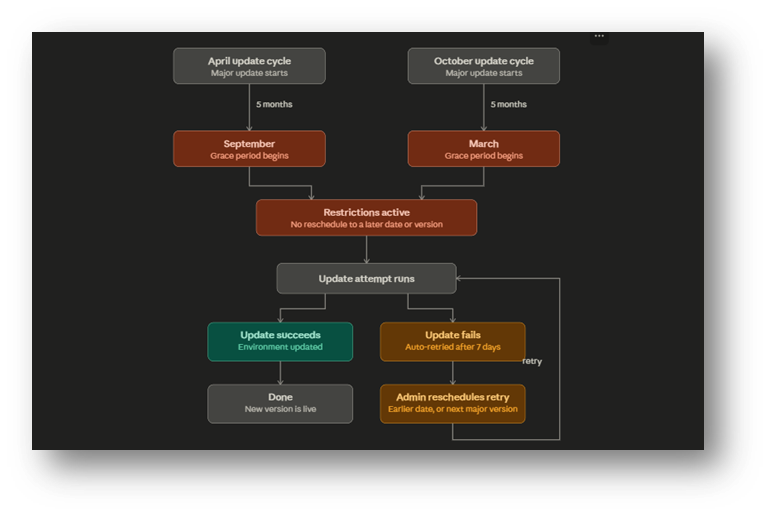Select the April update cycle node
The image size is (769, 515).
[249, 66]
